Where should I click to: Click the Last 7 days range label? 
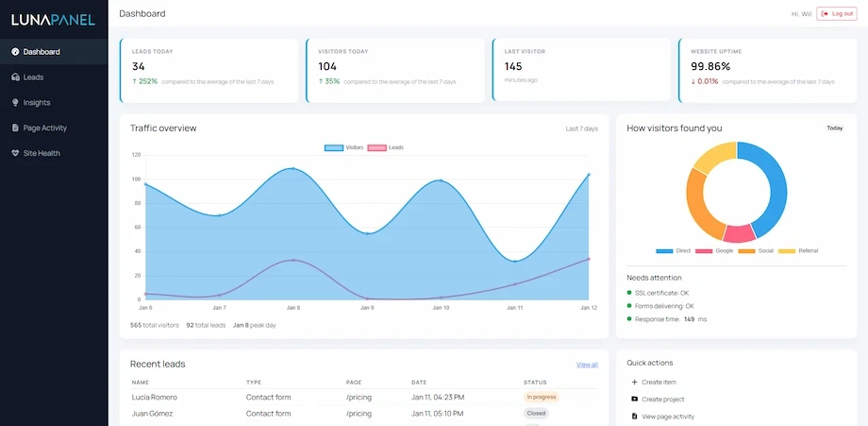[x=581, y=128]
